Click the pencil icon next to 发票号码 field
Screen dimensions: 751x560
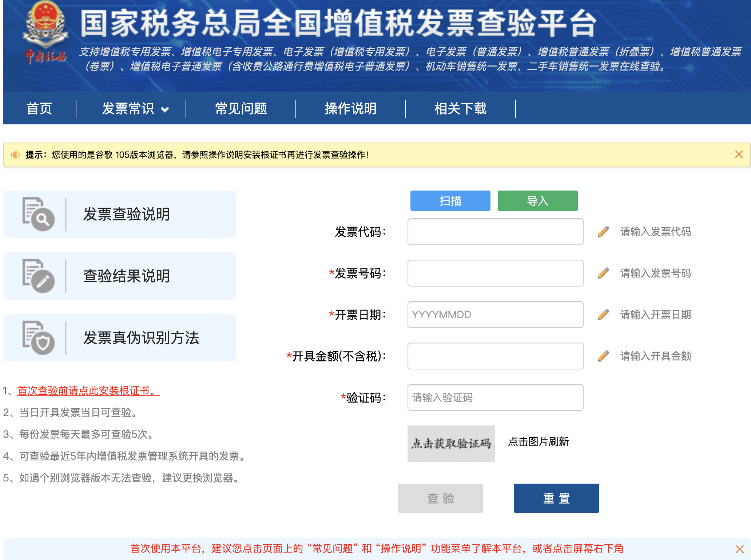(x=604, y=273)
